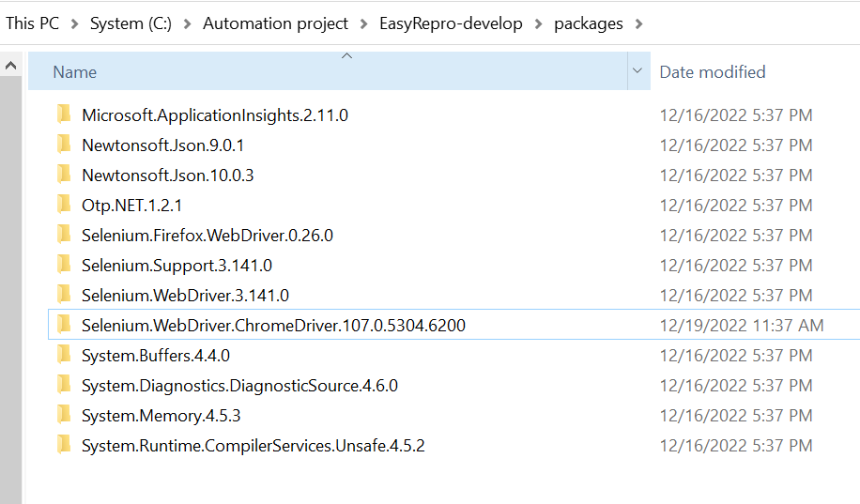Image resolution: width=860 pixels, height=504 pixels.
Task: Click the Microsoft.ApplicationInsights.2.11.0 folder icon
Action: 64,115
